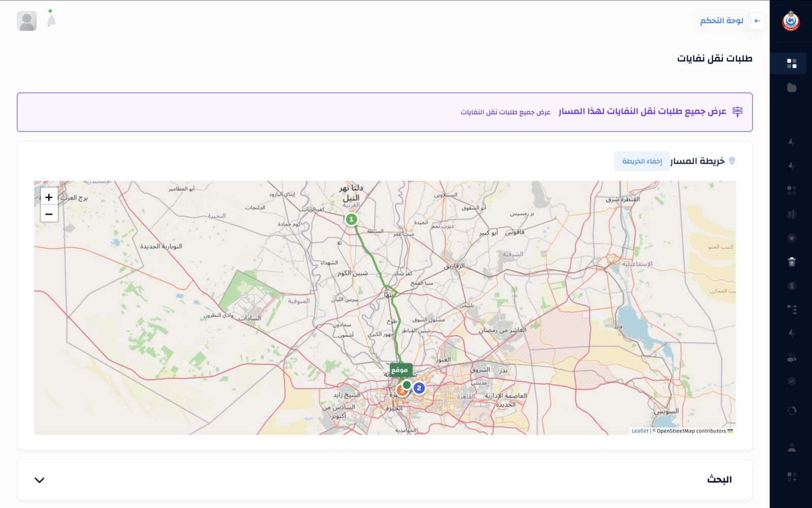Open the OpenStreetMap contributors link
Image resolution: width=812 pixels, height=508 pixels.
[x=691, y=431]
